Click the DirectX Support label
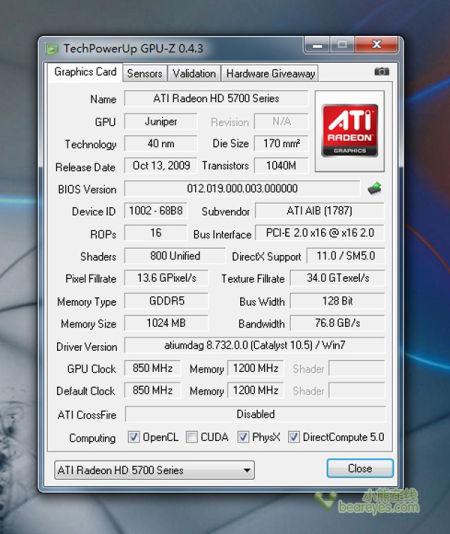The width and height of the screenshot is (450, 534). pos(266,257)
